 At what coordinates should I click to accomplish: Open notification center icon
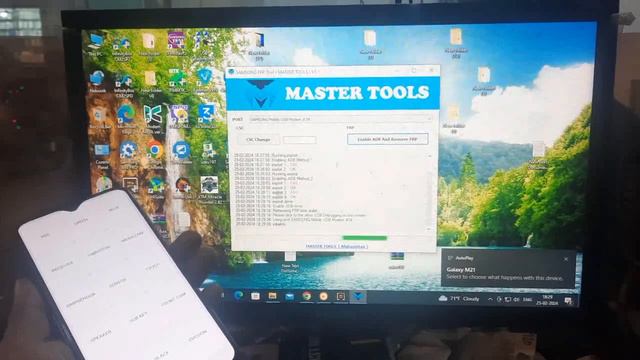click(x=568, y=301)
